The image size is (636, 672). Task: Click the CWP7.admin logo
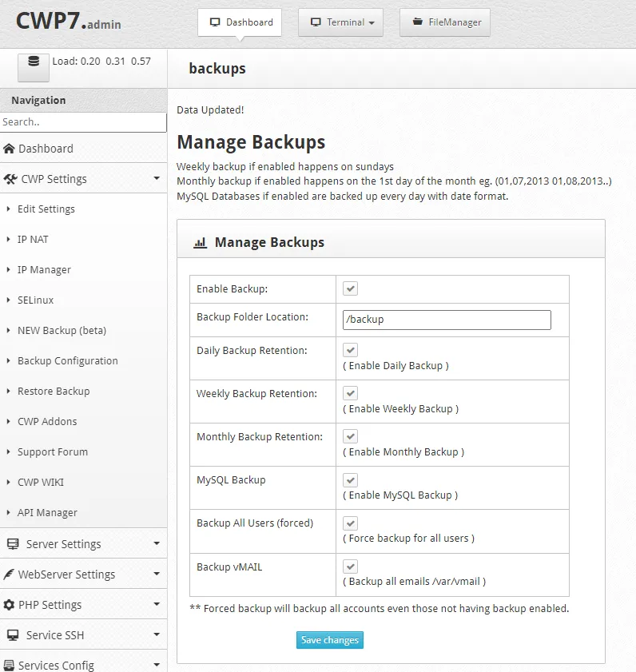(69, 21)
